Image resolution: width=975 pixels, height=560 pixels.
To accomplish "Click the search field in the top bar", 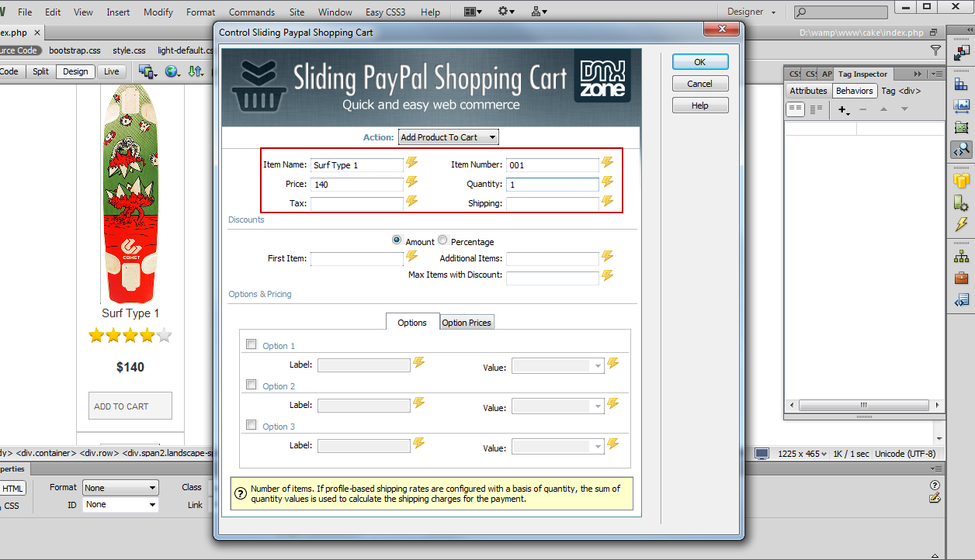I will [841, 12].
